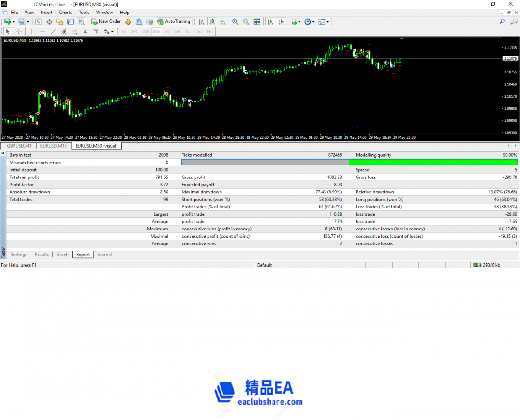The image size is (520, 420).
Task: Open the Fibonacci Retracement drawing tool
Action: [x=75, y=31]
